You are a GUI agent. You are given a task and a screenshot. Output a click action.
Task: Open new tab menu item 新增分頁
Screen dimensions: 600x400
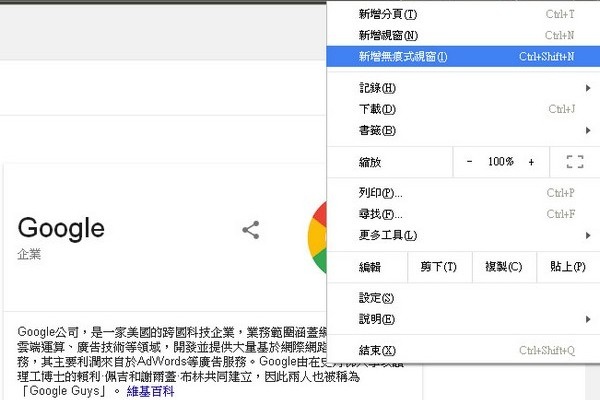(x=463, y=14)
